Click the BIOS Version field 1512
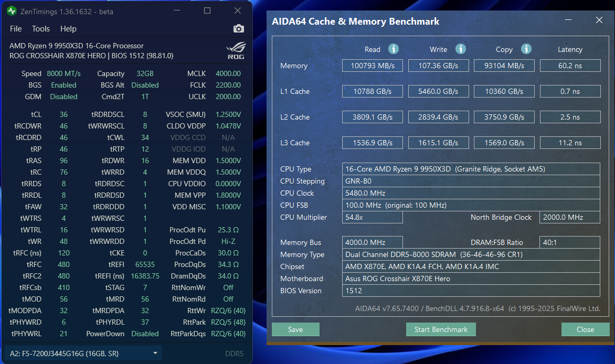Viewport: 615px width, 364px height. coord(471,291)
